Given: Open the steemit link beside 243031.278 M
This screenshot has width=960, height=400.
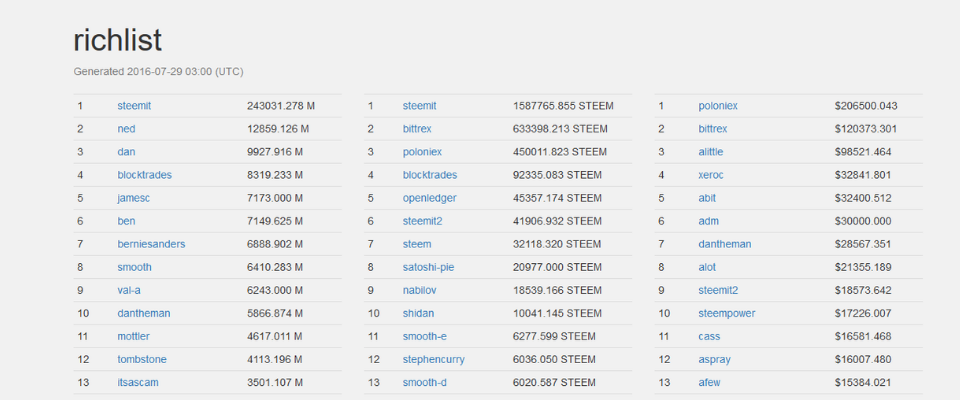Looking at the screenshot, I should [x=134, y=106].
